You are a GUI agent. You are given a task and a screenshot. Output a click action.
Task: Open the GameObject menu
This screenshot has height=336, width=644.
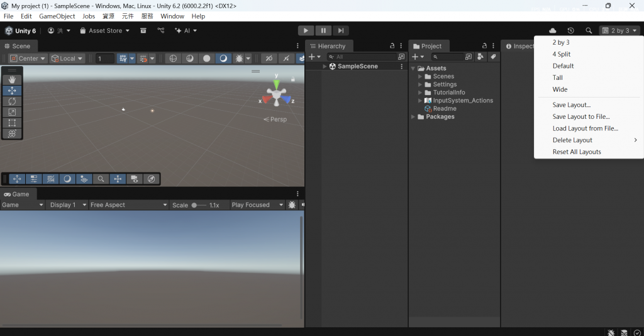point(57,16)
